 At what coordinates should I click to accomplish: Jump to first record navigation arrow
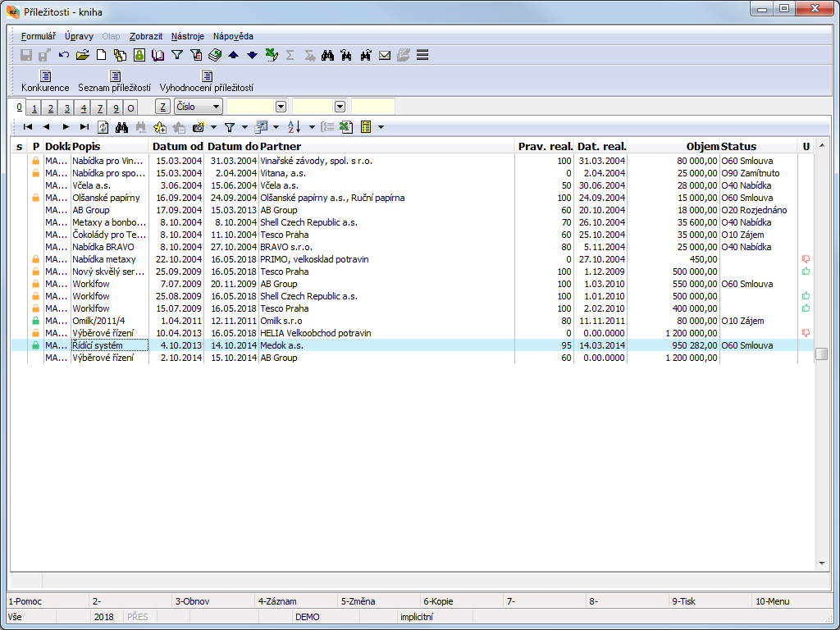tap(28, 127)
